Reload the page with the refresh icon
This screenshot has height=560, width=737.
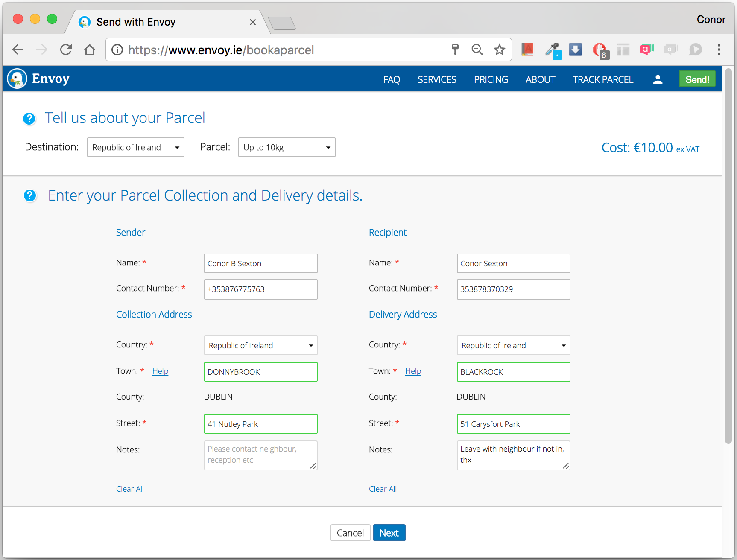coord(66,50)
